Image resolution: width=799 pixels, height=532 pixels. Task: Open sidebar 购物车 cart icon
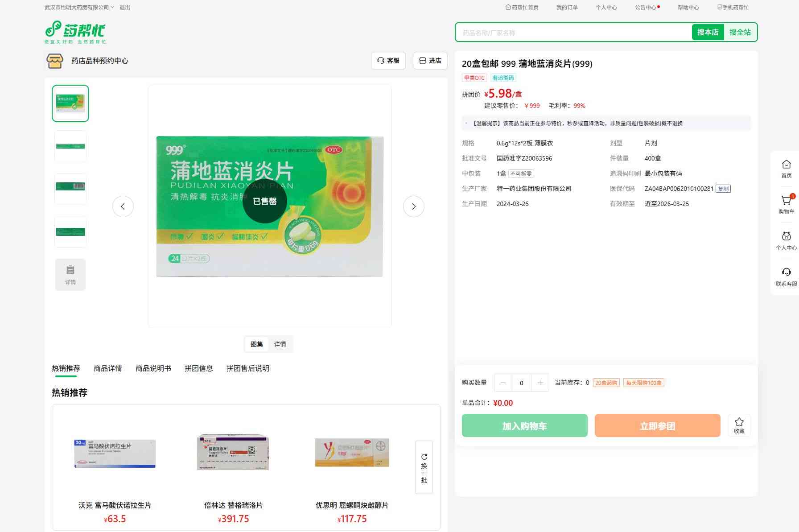(787, 205)
